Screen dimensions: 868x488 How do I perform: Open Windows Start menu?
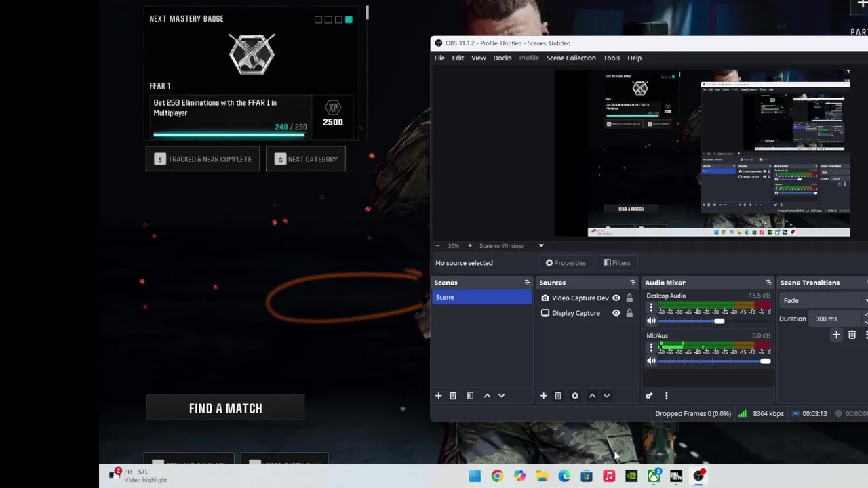coord(475,476)
